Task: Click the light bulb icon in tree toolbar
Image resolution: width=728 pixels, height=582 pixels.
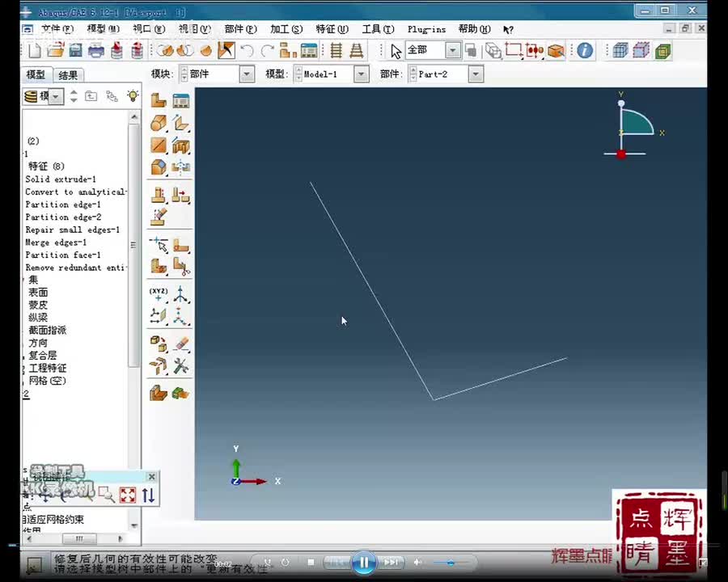Action: point(133,95)
